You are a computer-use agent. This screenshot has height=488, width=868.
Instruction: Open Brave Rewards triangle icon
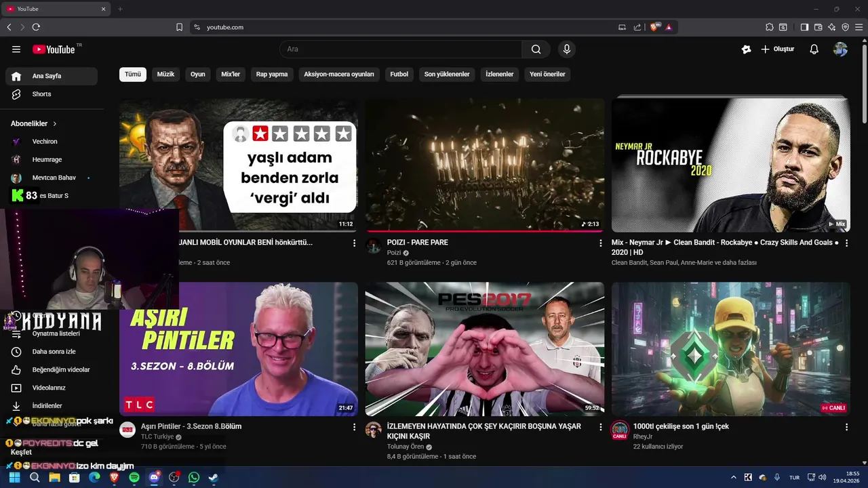(669, 27)
